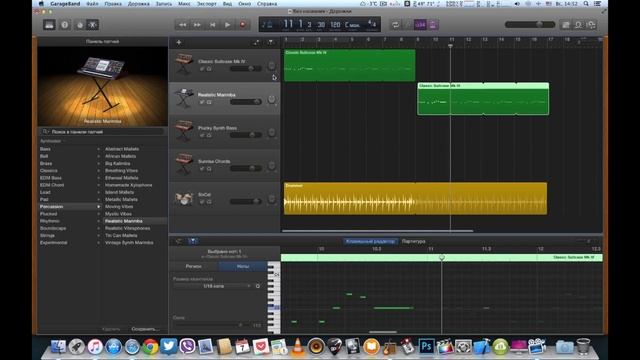Switch to the Piano Roll editor tab
Viewport: 640px width, 360px height.
(x=370, y=241)
